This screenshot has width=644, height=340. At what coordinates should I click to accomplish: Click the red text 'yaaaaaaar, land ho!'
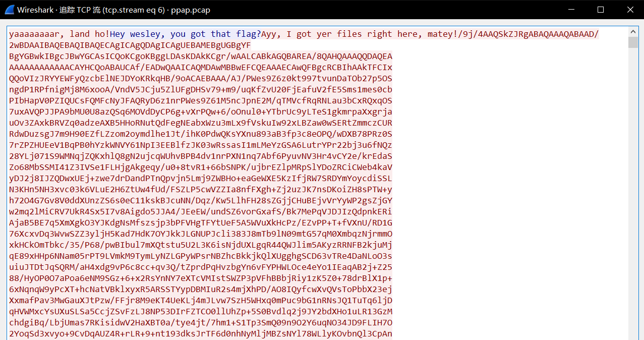(x=60, y=34)
